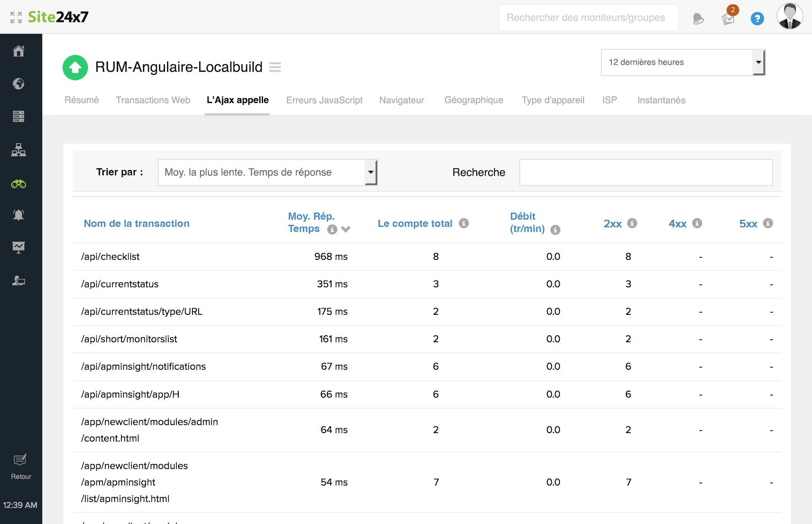Click the reports chart sidebar icon
Viewport: 812px width, 524px height.
(19, 247)
